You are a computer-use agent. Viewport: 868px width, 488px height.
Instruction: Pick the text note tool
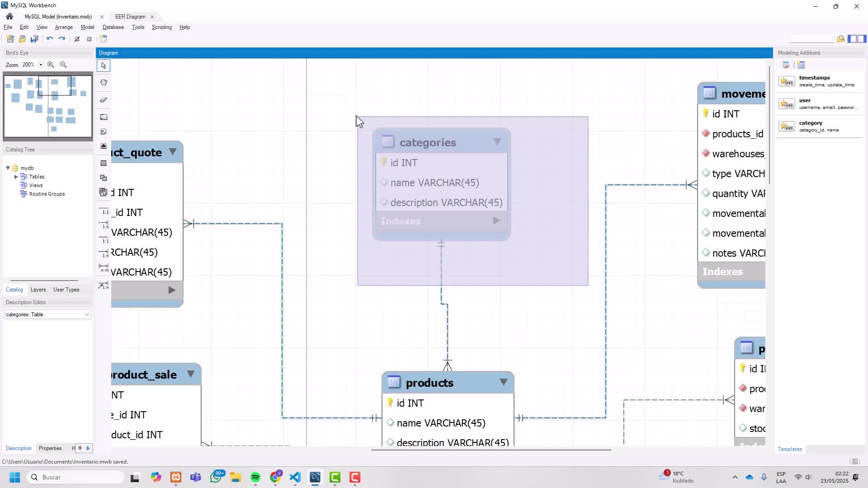(x=104, y=131)
